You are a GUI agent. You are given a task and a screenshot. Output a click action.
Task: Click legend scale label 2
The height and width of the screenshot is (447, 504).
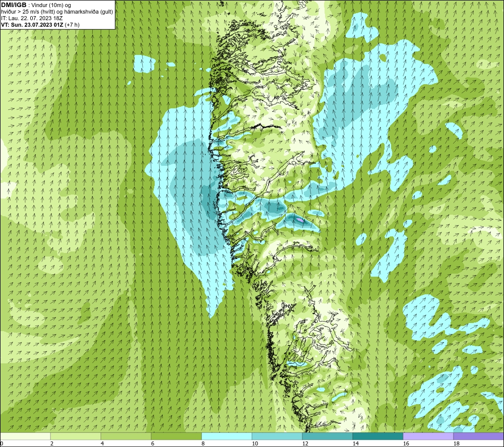(x=52, y=444)
